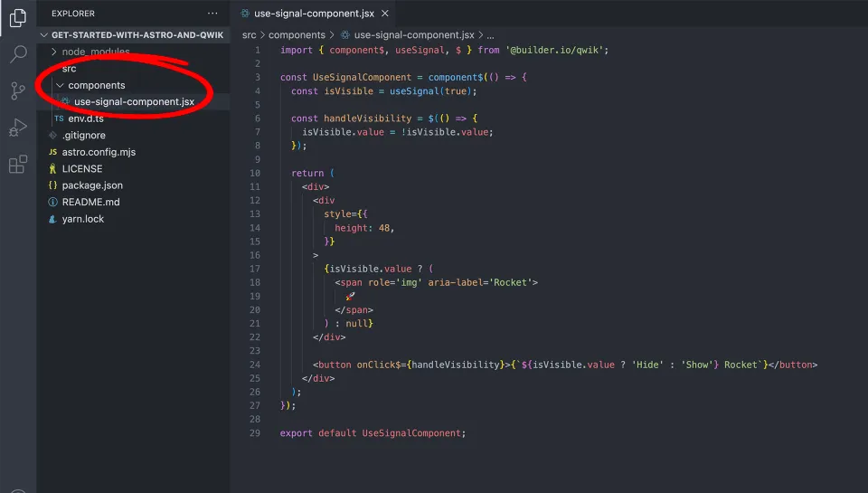Click 'UseSignalComponent' on line 3
The image size is (868, 493).
(x=362, y=77)
